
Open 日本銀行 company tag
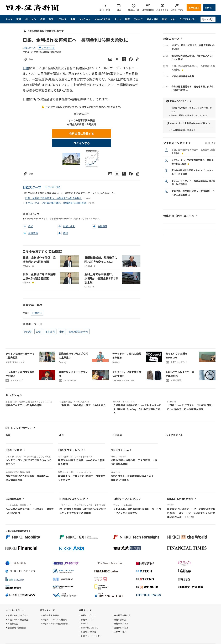pos(37,313)
